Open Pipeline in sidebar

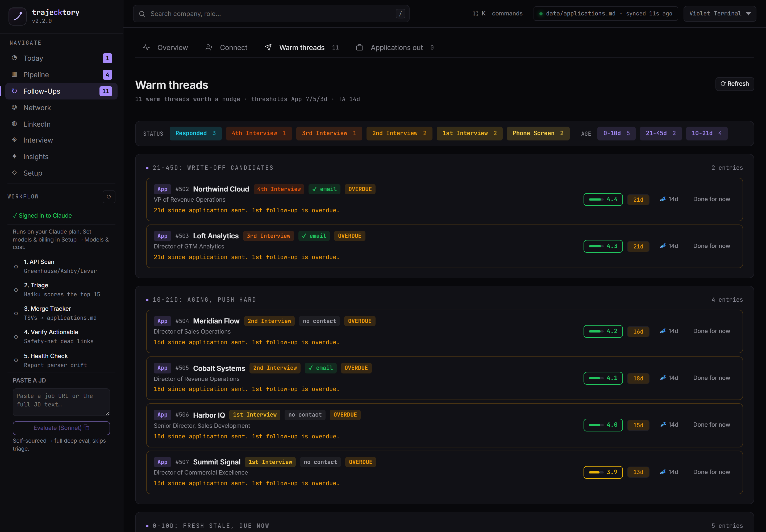tap(61, 75)
